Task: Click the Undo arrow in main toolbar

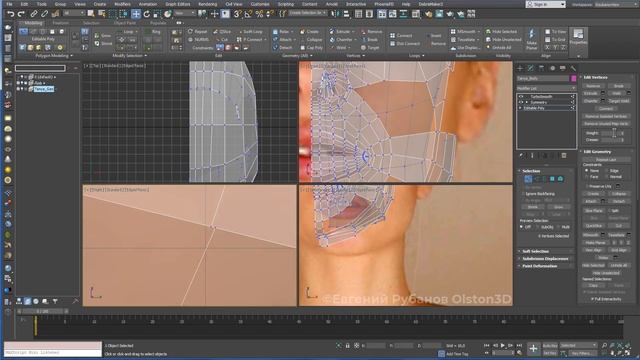Action: tap(11, 14)
